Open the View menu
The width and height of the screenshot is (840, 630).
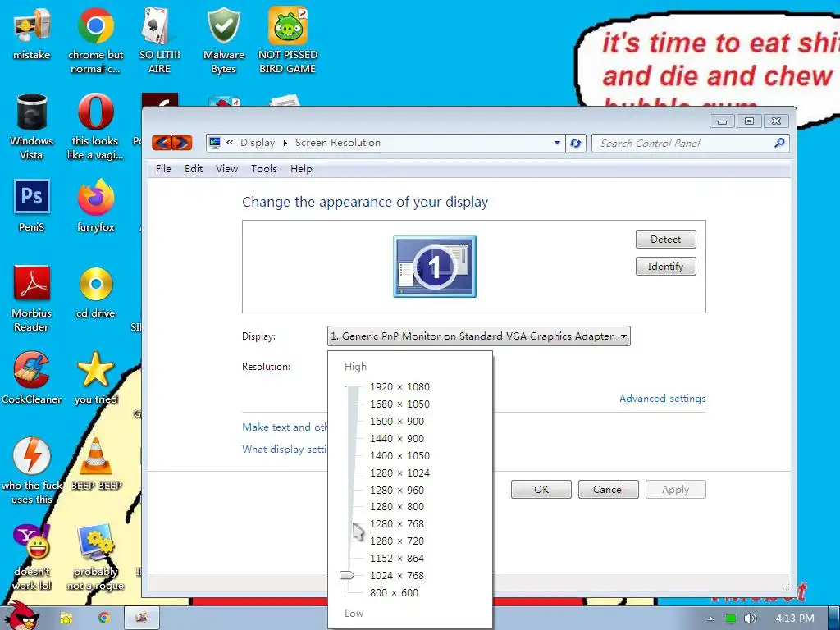click(226, 169)
